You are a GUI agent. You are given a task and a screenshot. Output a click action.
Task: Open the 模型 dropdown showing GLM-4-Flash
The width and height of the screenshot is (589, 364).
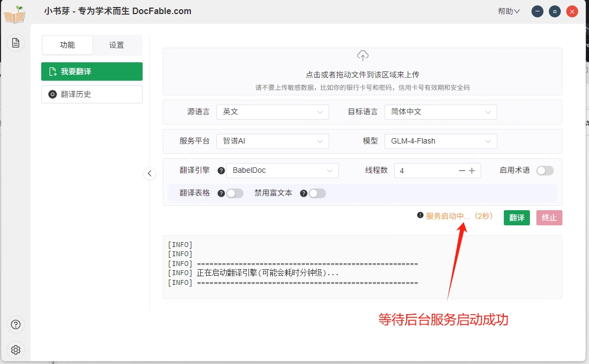coord(440,141)
